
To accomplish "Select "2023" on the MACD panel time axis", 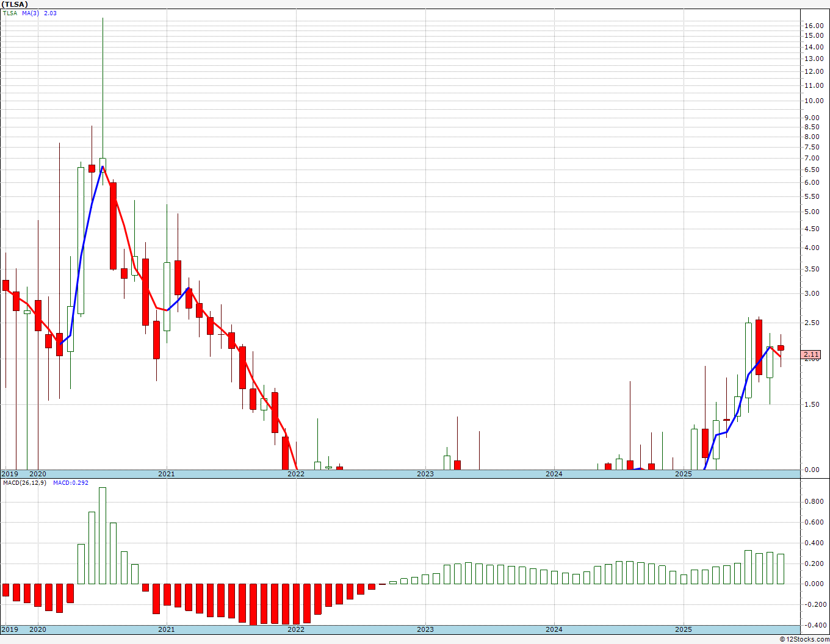I will pos(425,629).
